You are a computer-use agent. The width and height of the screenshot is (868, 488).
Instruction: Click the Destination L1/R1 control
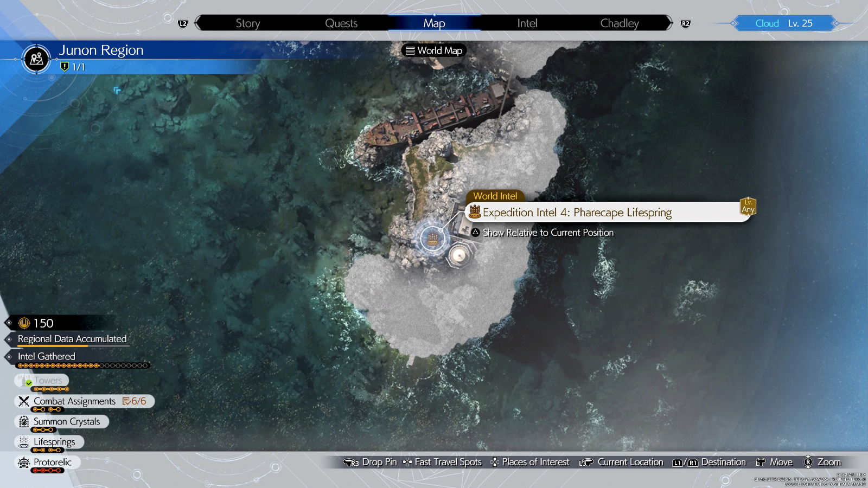tap(709, 462)
